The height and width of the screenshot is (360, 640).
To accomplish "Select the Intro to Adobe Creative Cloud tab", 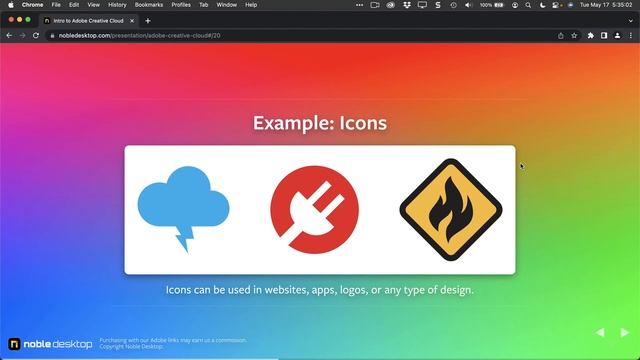I will (x=89, y=21).
